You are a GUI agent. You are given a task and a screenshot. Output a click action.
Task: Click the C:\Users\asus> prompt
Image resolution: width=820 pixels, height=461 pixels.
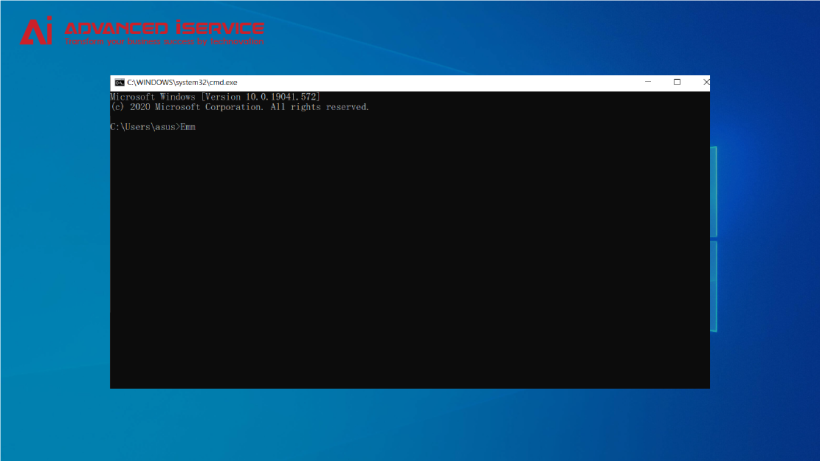pyautogui.click(x=144, y=127)
